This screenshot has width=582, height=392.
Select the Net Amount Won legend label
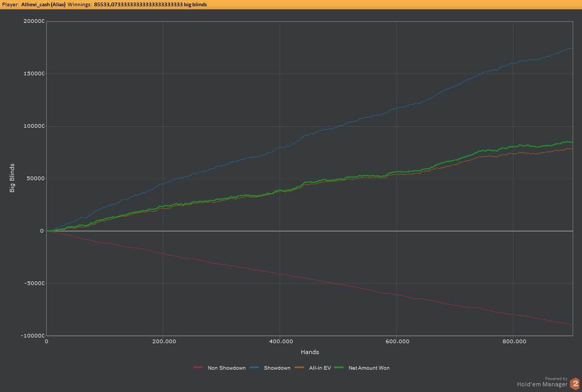coord(369,368)
